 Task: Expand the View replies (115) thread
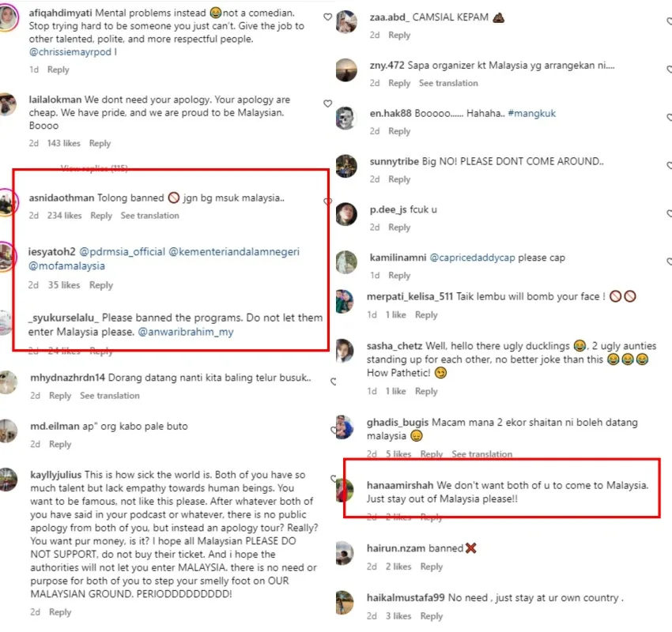pyautogui.click(x=95, y=167)
